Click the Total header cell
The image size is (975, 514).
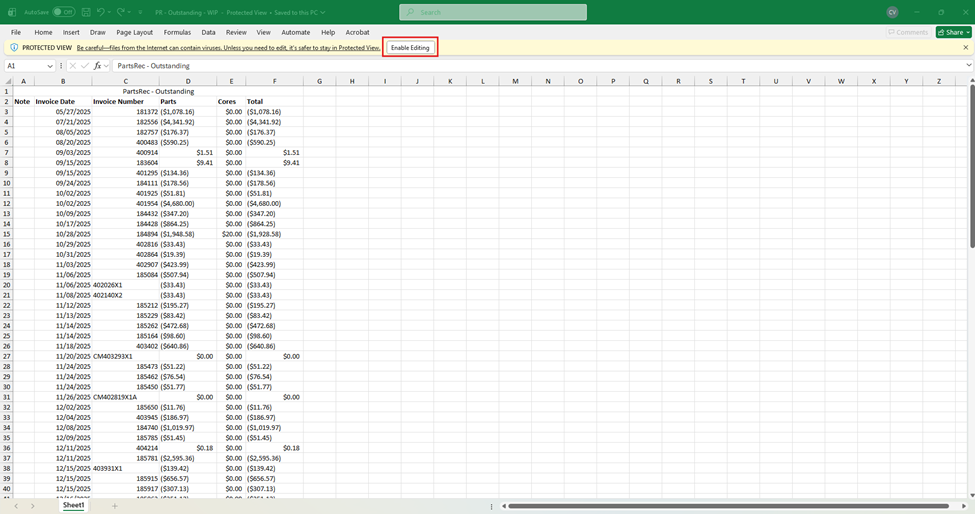274,102
